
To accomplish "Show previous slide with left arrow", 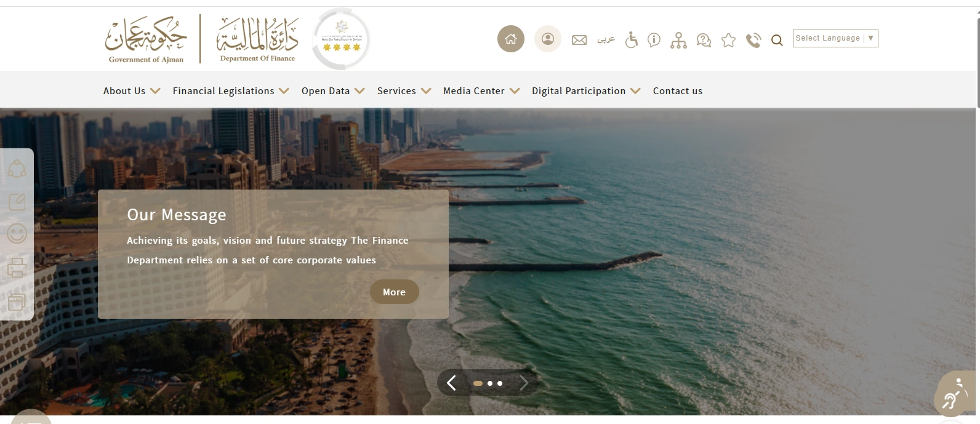I will 451,383.
